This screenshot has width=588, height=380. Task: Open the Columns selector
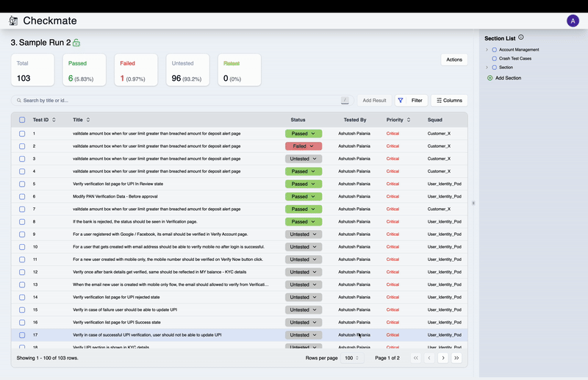[448, 100]
